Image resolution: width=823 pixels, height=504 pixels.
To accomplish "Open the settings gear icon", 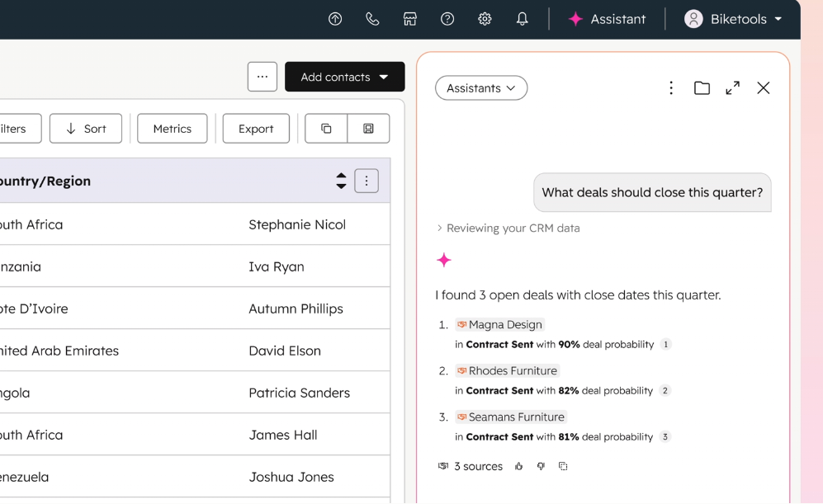I will pyautogui.click(x=485, y=20).
